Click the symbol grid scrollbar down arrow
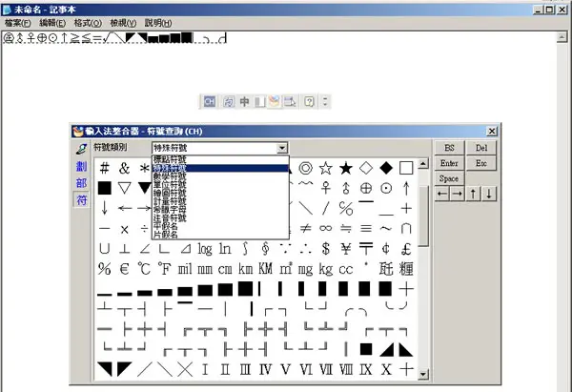Viewport: 572px width, 392px height. (422, 374)
